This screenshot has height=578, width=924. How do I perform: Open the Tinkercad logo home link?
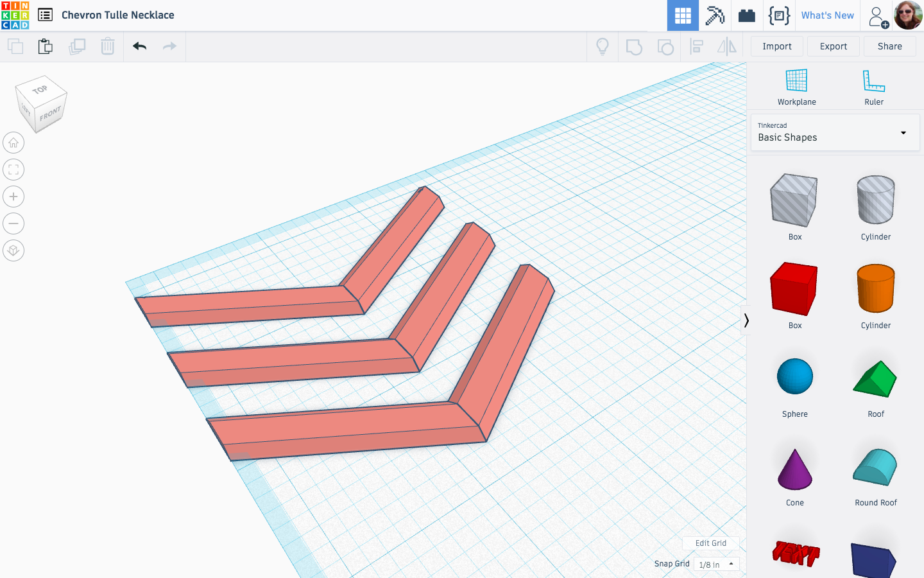tap(15, 15)
